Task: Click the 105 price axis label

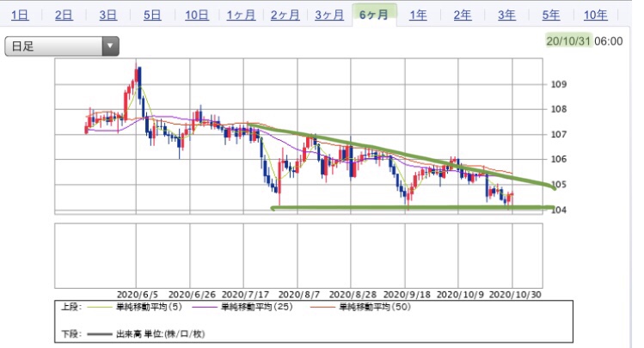Action: [x=559, y=184]
